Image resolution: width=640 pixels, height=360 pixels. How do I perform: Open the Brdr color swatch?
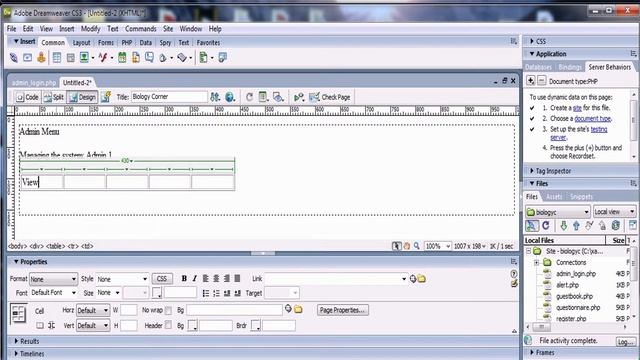255,326
